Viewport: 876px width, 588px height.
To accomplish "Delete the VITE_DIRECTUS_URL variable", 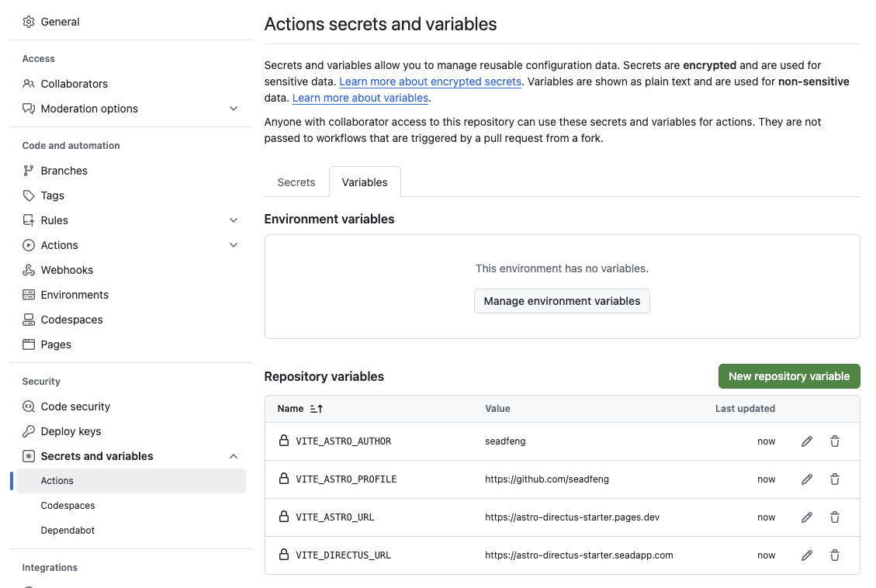I will [835, 555].
